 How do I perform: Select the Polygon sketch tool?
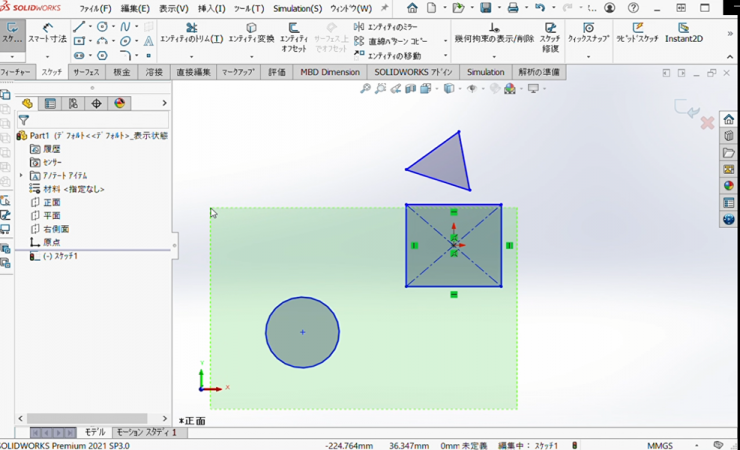pyautogui.click(x=102, y=56)
